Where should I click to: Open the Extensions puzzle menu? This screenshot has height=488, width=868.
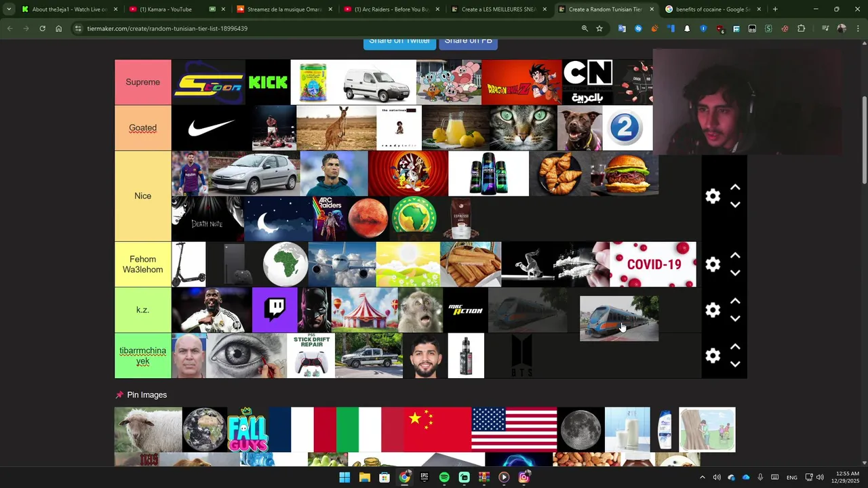[x=802, y=28]
